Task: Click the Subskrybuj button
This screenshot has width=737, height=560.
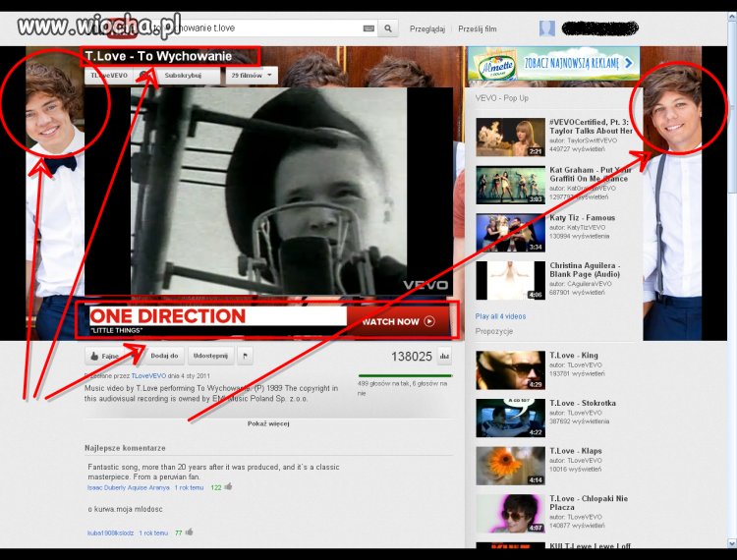Action: point(183,76)
